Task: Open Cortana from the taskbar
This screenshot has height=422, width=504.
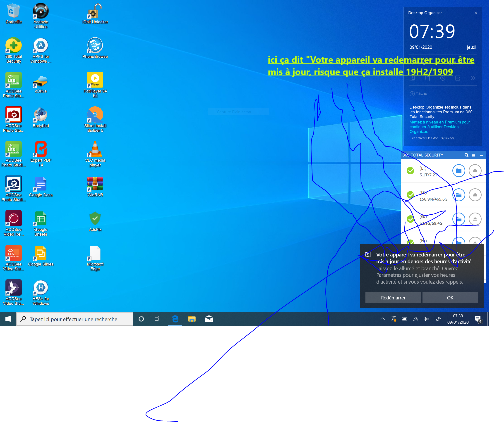Action: [141, 319]
